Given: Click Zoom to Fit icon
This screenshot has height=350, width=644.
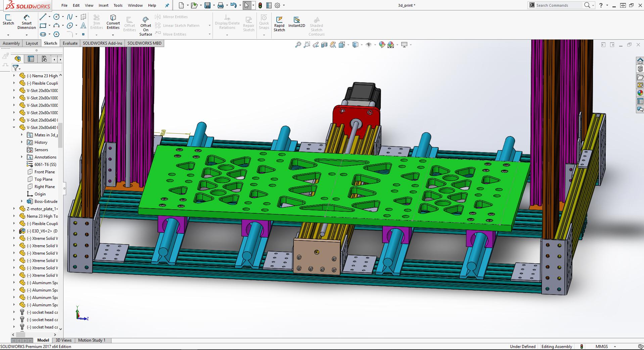Looking at the screenshot, I should [298, 45].
